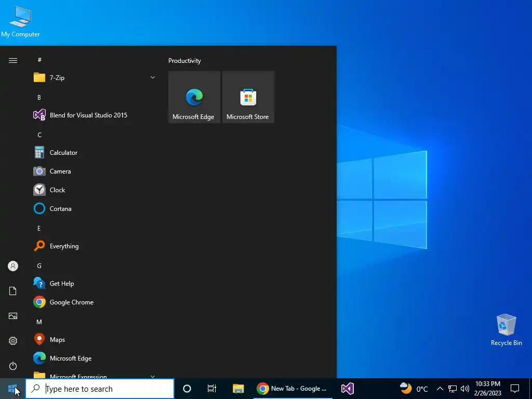Open the weather widget showing 0°C
Screen dimensions: 532x399
point(414,389)
